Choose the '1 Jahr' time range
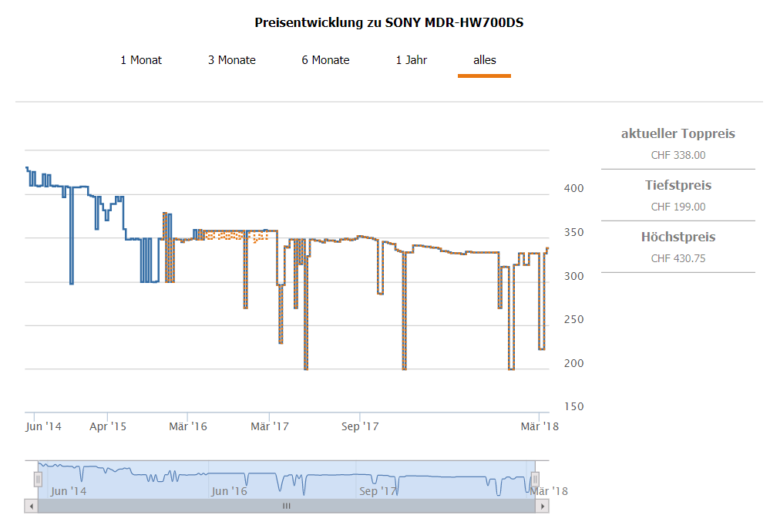 point(411,60)
